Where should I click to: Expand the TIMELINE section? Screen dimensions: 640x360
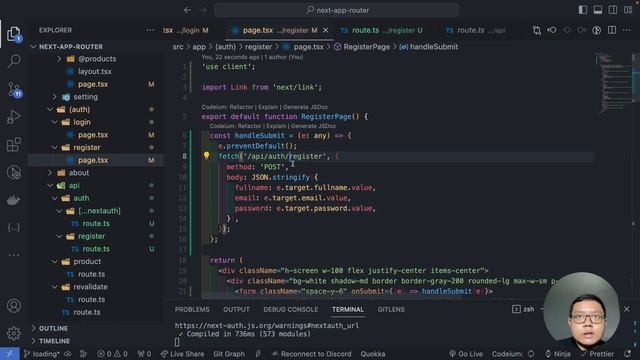click(54, 341)
